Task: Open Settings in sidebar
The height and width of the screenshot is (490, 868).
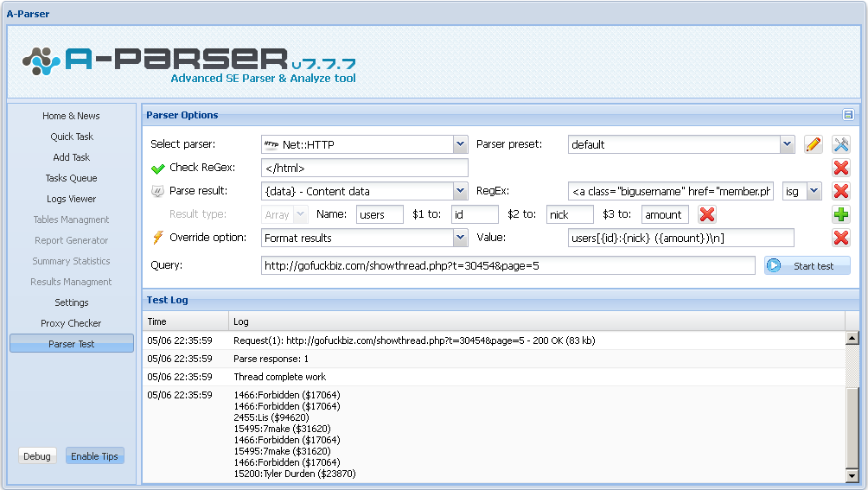Action: tap(72, 302)
